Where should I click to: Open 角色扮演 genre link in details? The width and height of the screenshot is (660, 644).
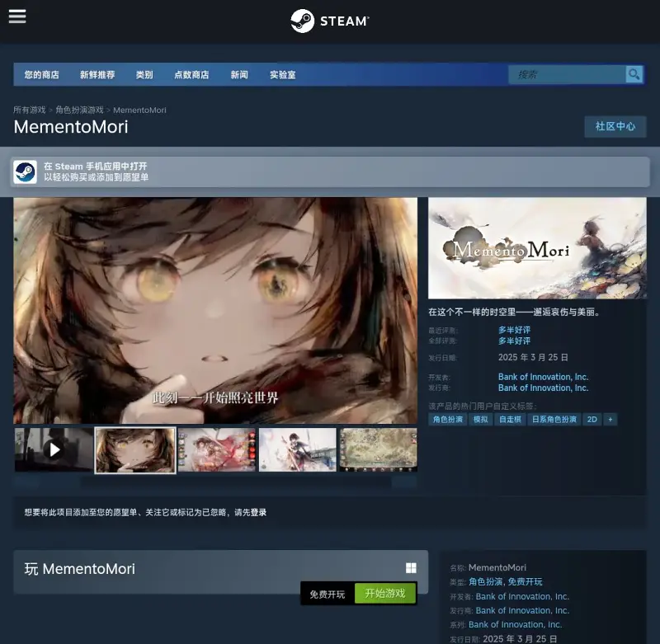click(486, 582)
